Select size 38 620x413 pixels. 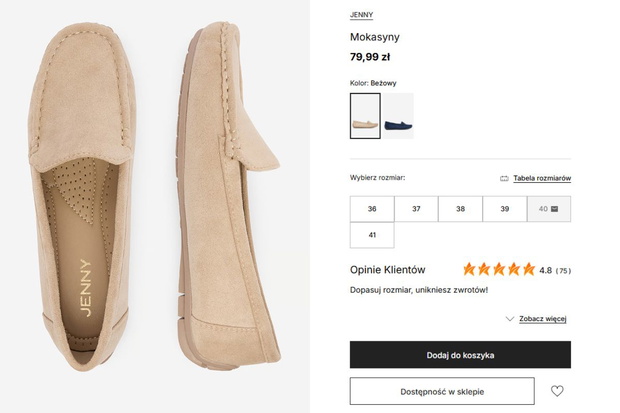tap(460, 209)
